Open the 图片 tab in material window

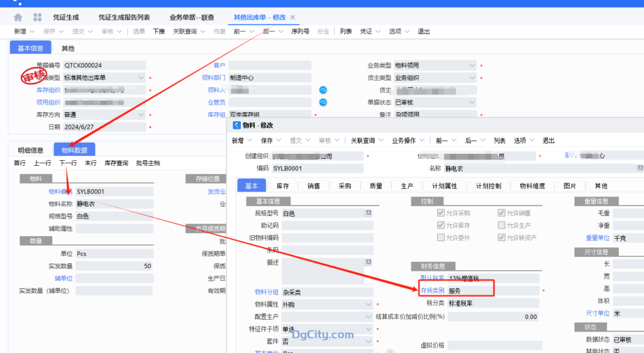pyautogui.click(x=570, y=186)
